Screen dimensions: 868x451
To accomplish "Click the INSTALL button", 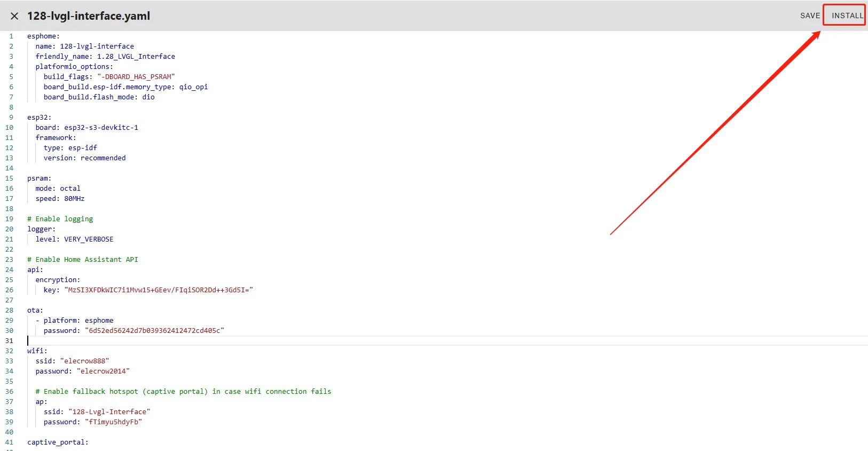I will pyautogui.click(x=847, y=15).
